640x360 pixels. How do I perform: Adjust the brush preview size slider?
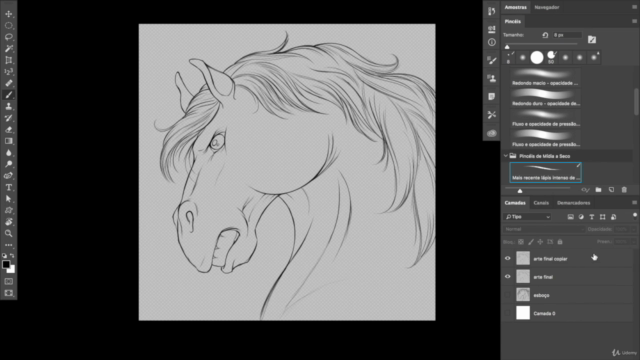tap(538, 190)
